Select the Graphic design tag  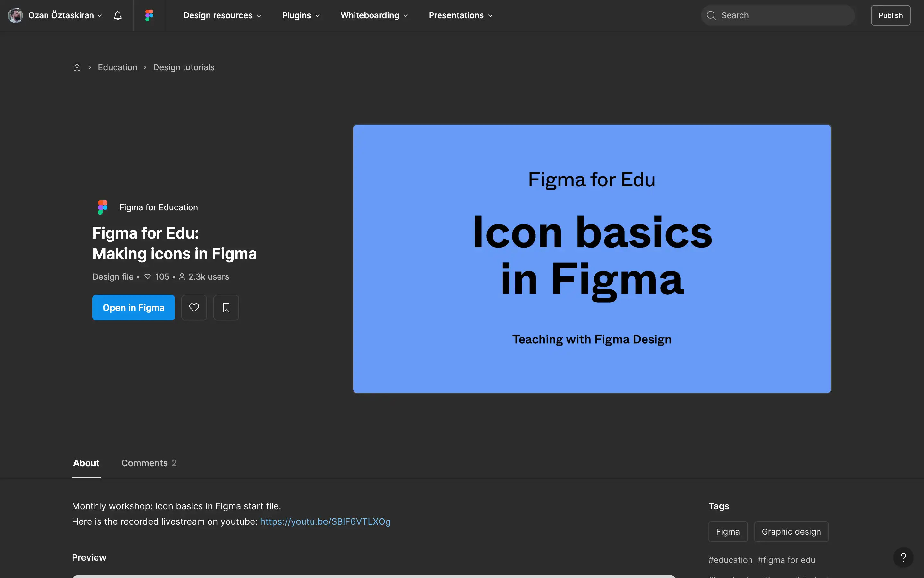pyautogui.click(x=791, y=532)
